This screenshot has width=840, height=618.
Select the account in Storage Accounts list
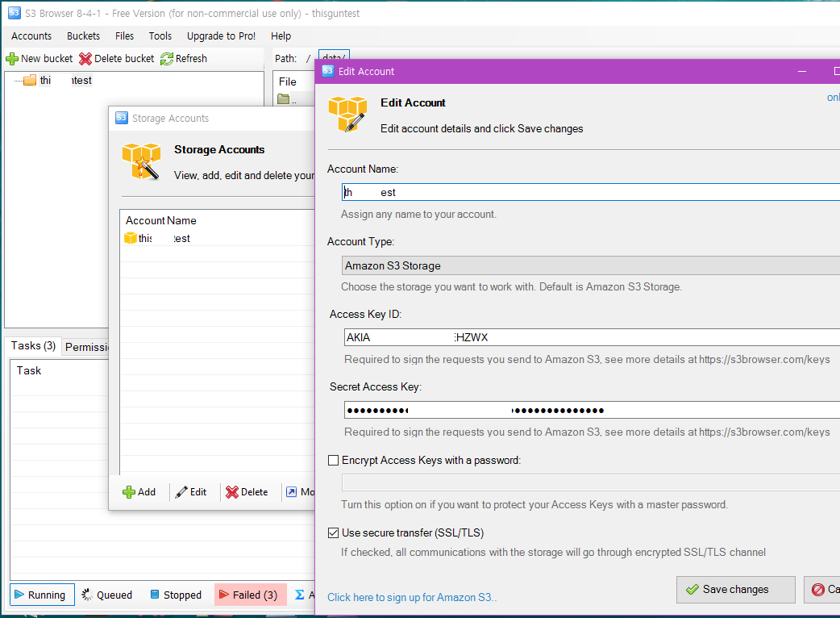157,239
